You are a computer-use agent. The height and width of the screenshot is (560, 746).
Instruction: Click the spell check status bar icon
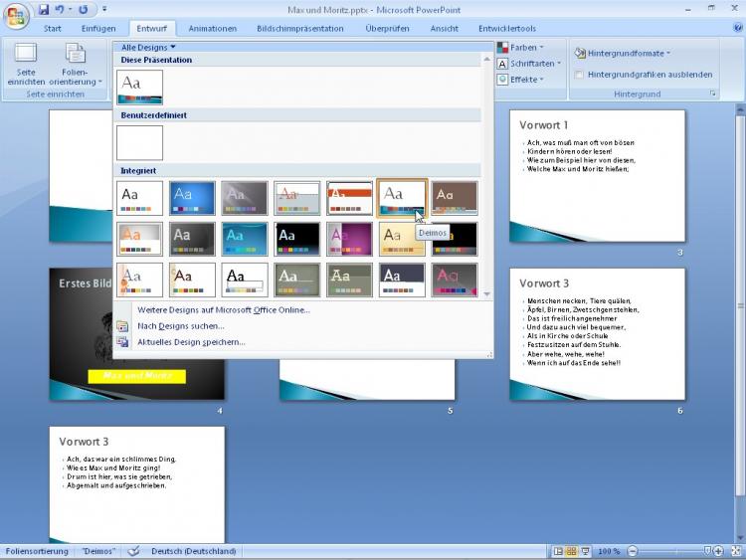click(x=133, y=551)
